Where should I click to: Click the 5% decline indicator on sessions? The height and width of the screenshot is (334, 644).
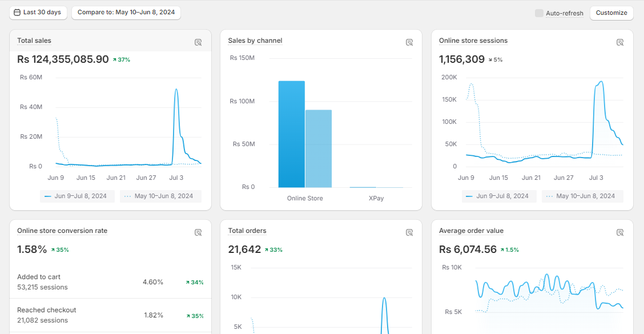tap(496, 59)
